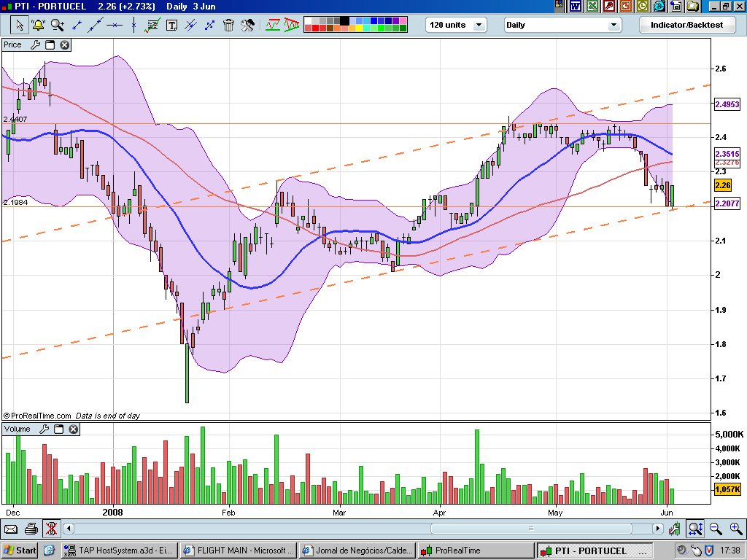Viewport: 747px width, 560px height.
Task: Close the Price panel
Action: tap(64, 44)
